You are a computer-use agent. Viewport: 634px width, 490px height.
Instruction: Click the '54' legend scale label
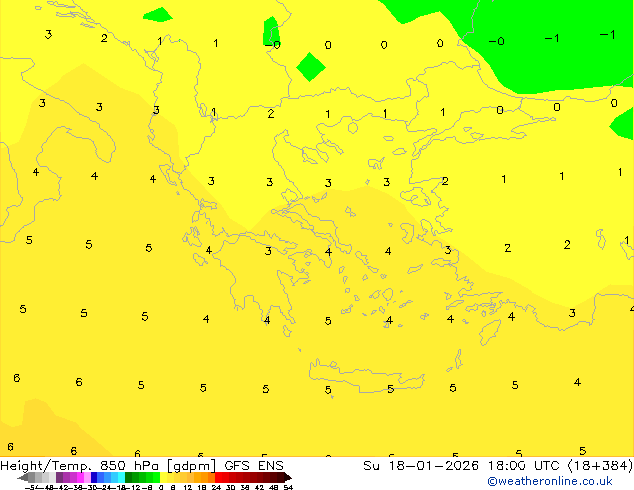pos(288,487)
